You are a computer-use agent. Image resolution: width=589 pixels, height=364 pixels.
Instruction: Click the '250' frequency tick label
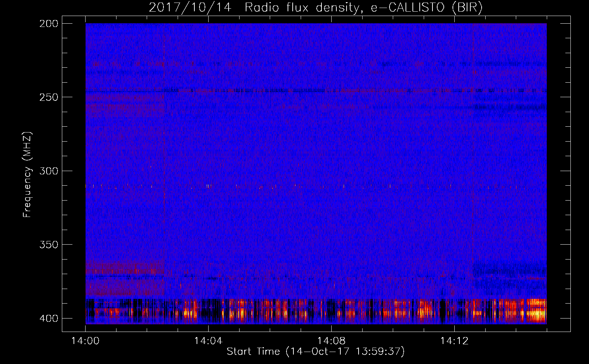[x=49, y=97]
